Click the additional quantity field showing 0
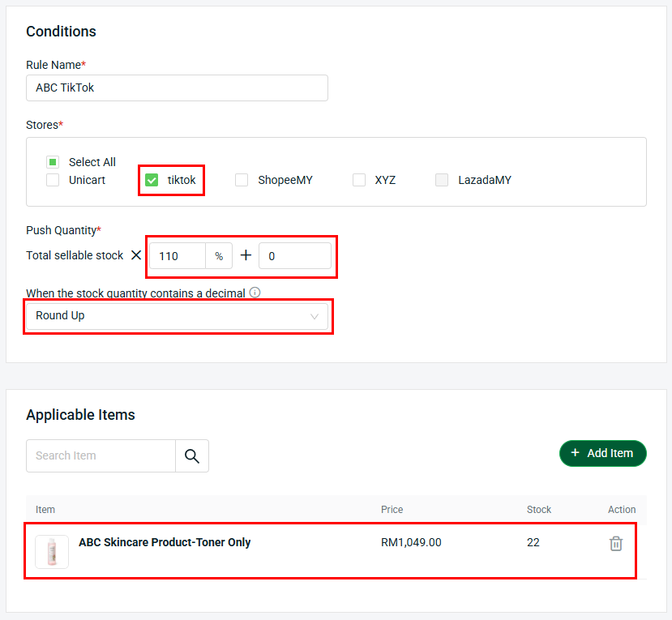This screenshot has width=672, height=620. click(294, 256)
